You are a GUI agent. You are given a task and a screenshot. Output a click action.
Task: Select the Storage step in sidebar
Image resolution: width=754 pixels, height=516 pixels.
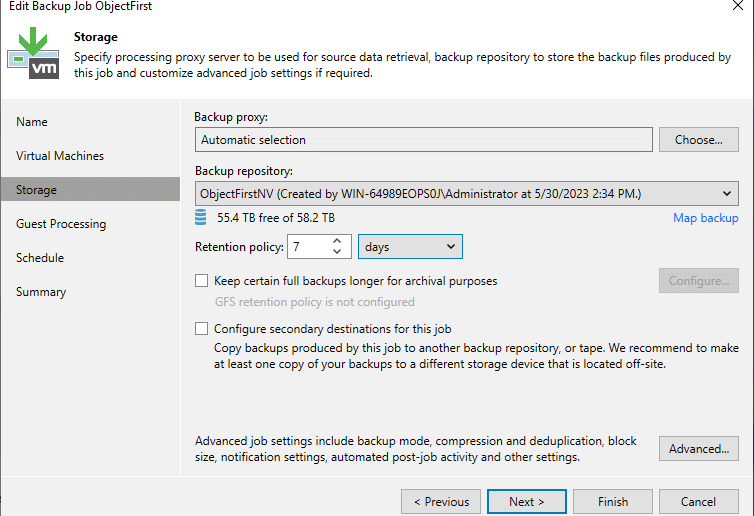click(x=90, y=189)
